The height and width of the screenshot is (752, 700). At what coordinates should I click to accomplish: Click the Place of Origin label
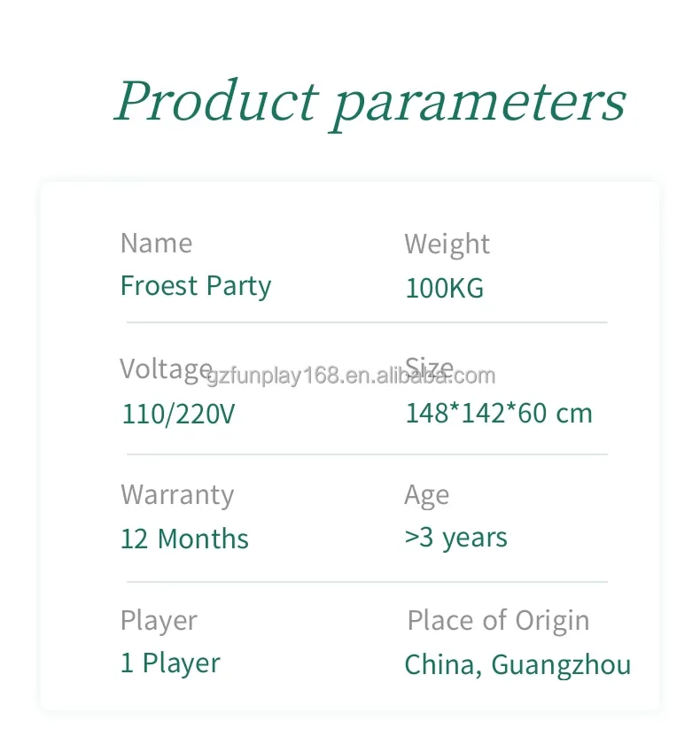tap(498, 621)
